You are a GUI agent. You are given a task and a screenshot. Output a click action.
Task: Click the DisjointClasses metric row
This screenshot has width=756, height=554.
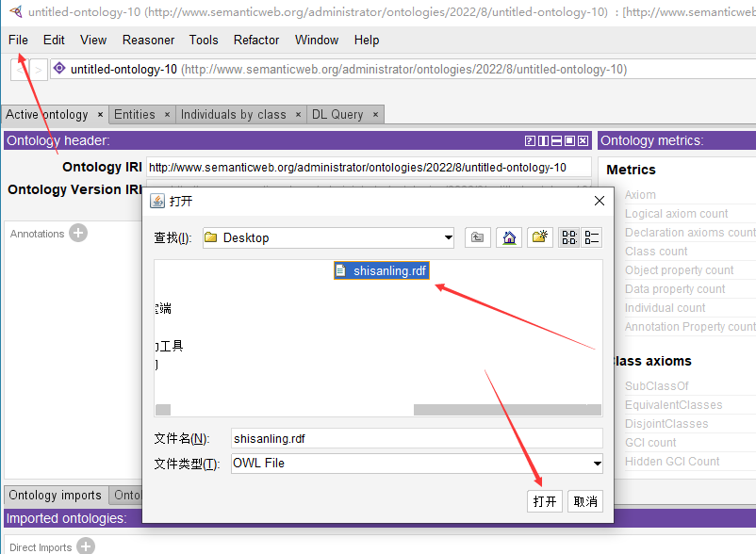pos(666,423)
